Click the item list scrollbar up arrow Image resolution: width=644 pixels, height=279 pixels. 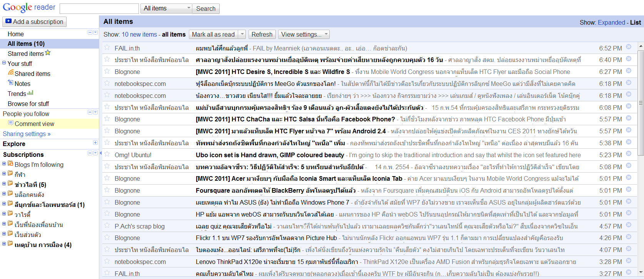(641, 46)
